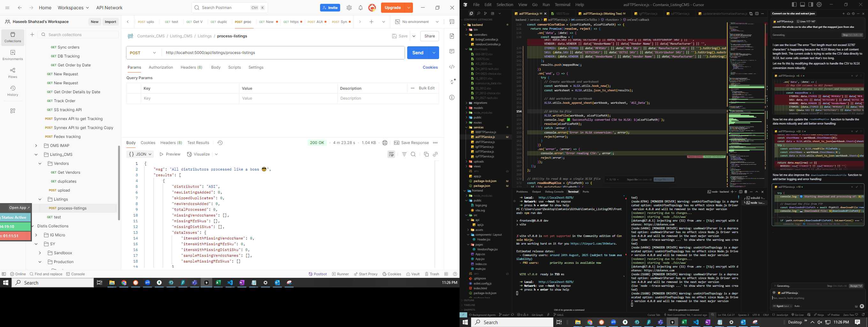Click request URL input field

(x=283, y=53)
